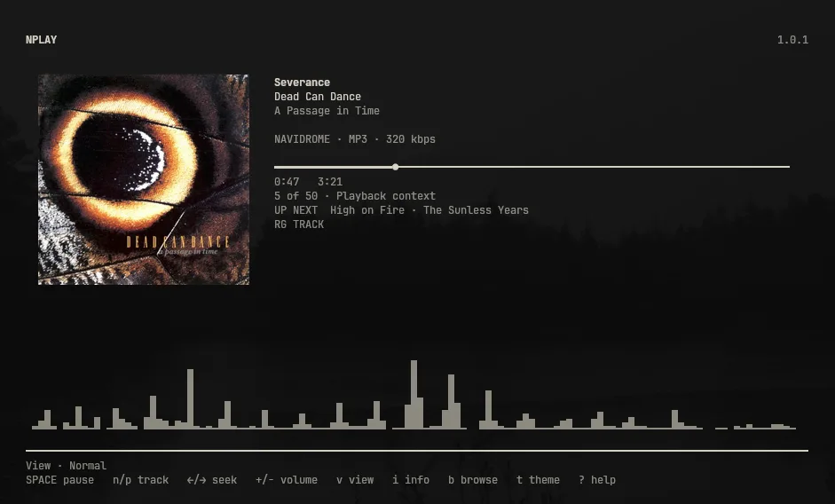Click the Dead Can Dance album cover art

coord(143,179)
